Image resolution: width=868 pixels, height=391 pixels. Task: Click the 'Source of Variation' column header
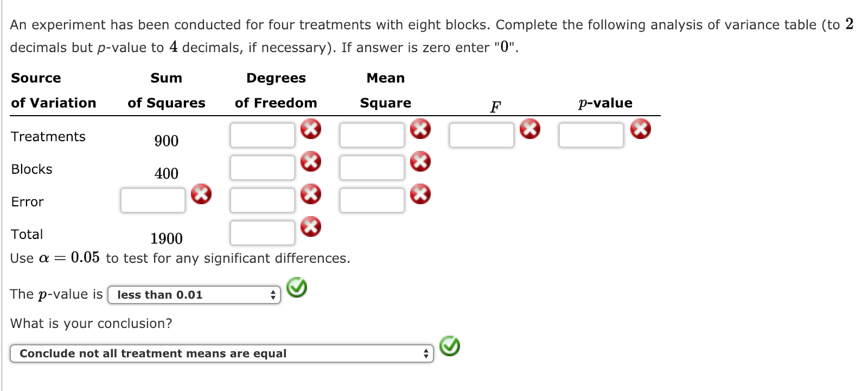(x=53, y=90)
